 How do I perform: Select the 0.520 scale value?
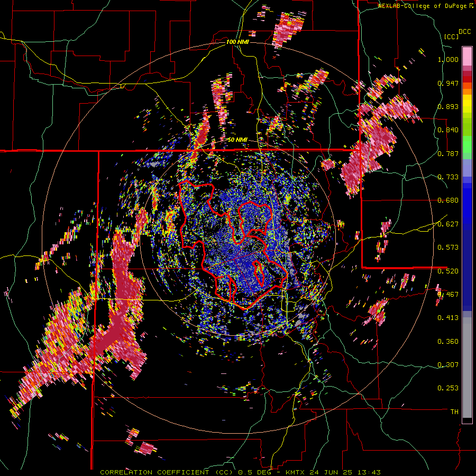coord(448,271)
